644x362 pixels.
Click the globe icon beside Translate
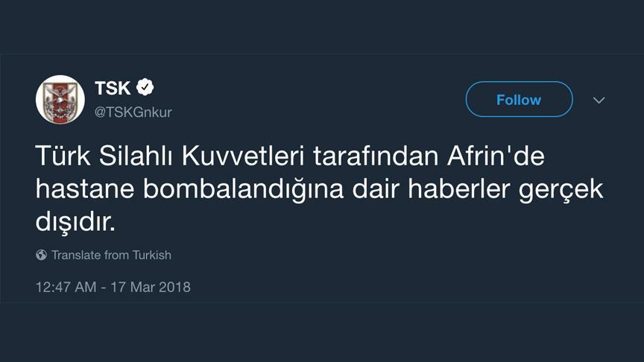pyautogui.click(x=42, y=255)
